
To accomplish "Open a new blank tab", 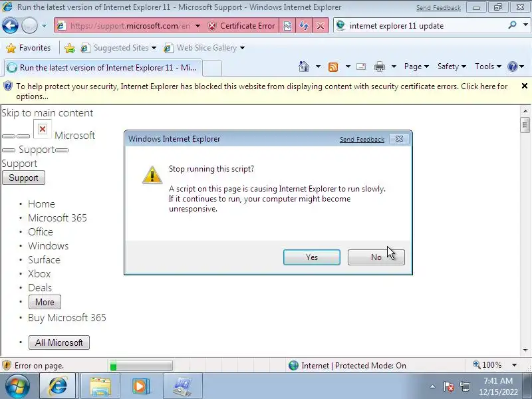I will click(x=212, y=68).
